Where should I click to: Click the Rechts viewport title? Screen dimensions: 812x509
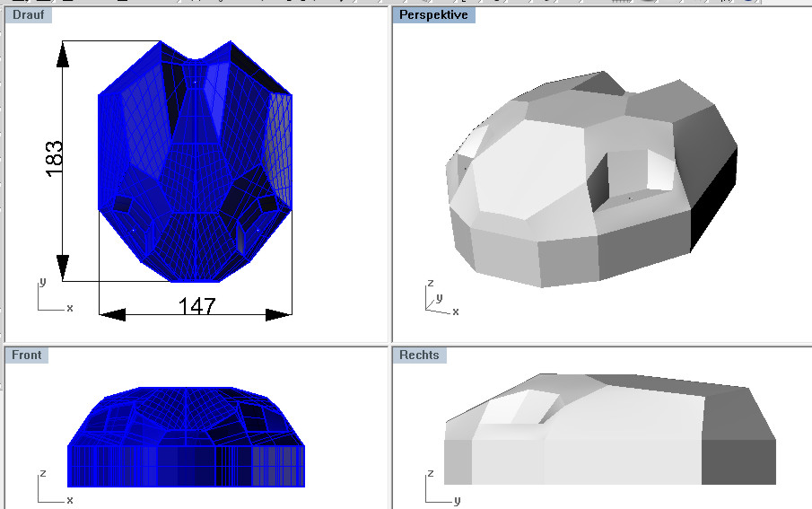419,355
